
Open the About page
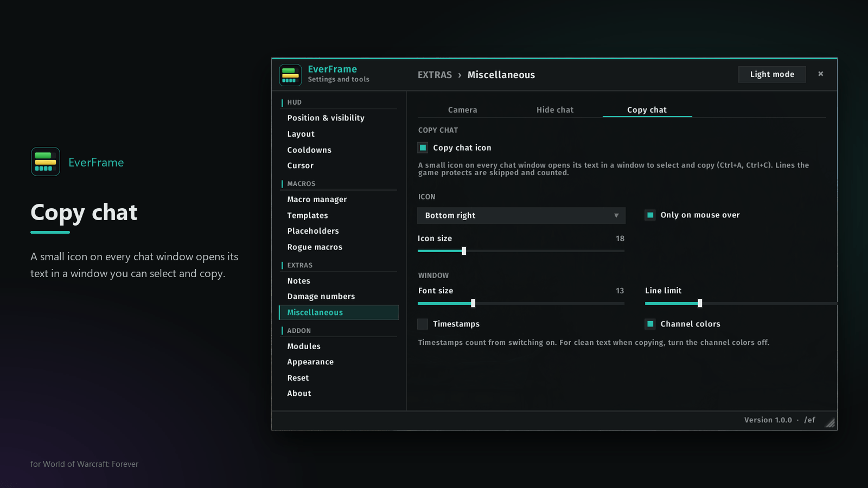click(338, 394)
